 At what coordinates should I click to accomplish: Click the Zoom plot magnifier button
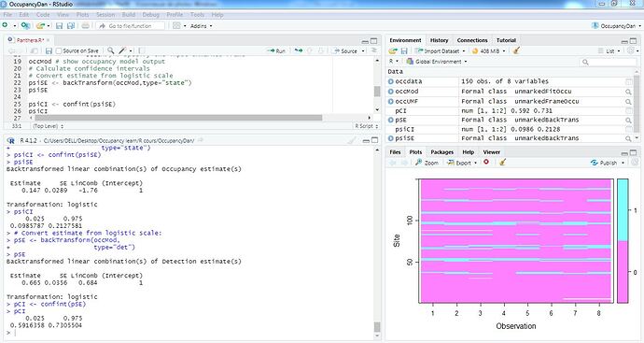pyautogui.click(x=427, y=163)
